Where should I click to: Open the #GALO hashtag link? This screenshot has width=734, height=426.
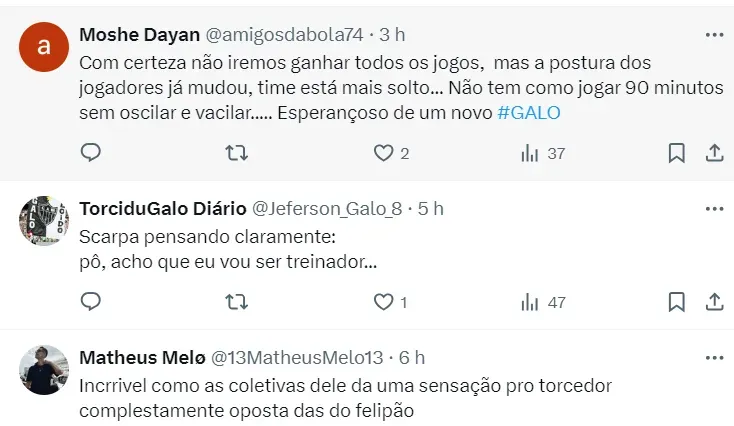[x=528, y=113]
